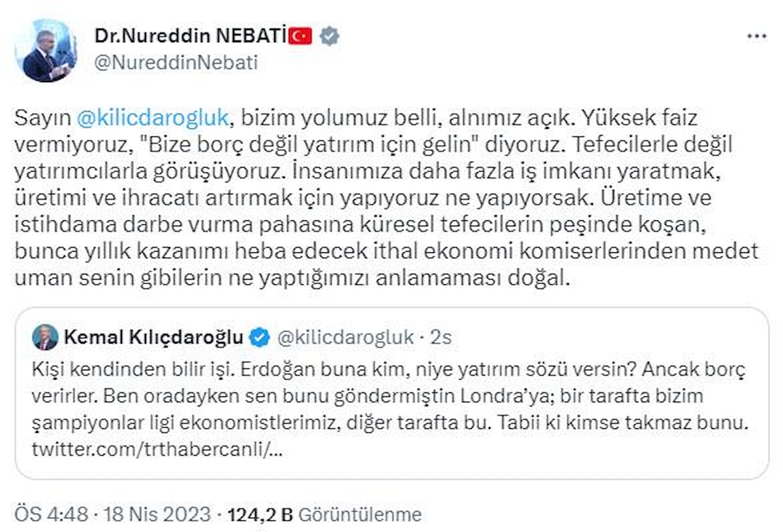783x532 pixels.
Task: Click Nureddin Nebati's profile avatar
Action: (x=46, y=50)
